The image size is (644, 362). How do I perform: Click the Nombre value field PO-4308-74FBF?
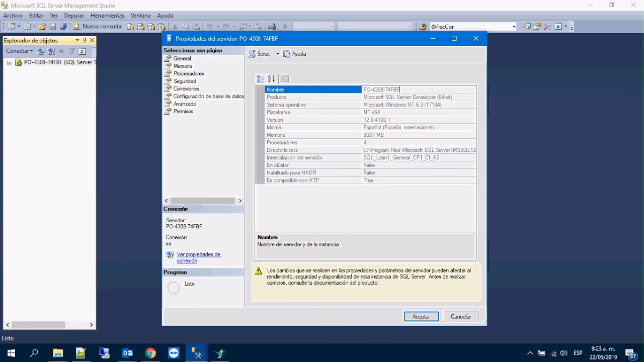(419, 89)
